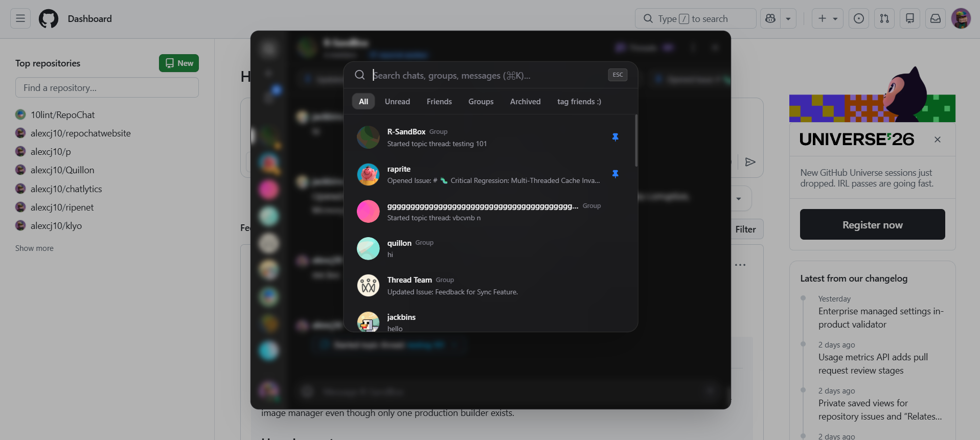Open the R-SandBox group avatar

(368, 137)
